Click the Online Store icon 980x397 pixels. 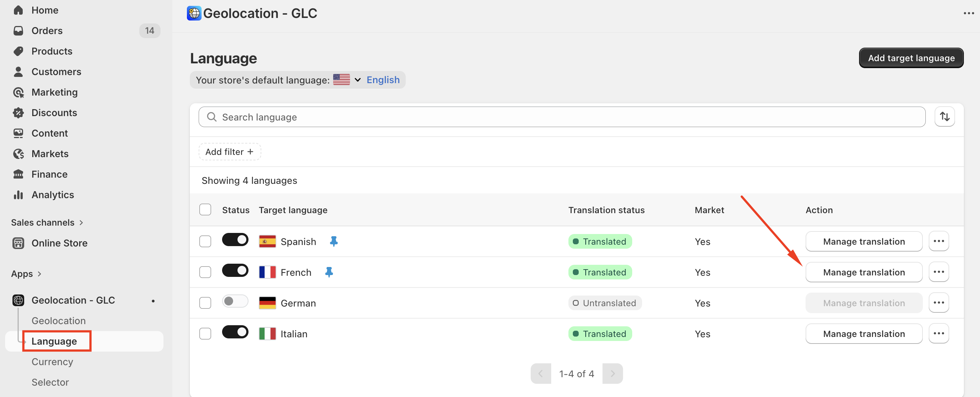(18, 243)
